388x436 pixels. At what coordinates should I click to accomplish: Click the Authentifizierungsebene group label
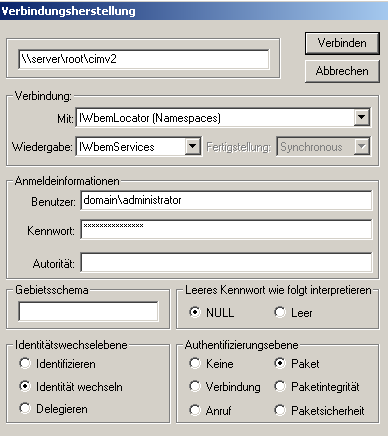(x=241, y=345)
